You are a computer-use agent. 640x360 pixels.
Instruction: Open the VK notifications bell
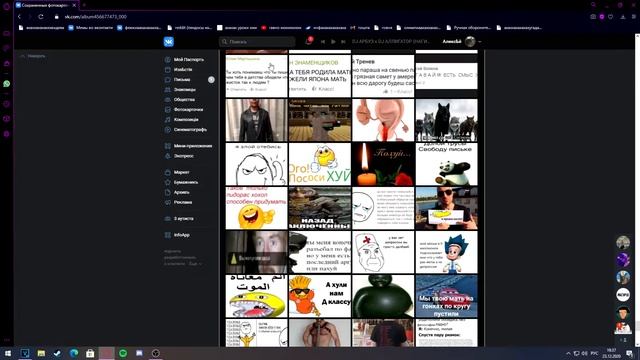[x=309, y=41]
